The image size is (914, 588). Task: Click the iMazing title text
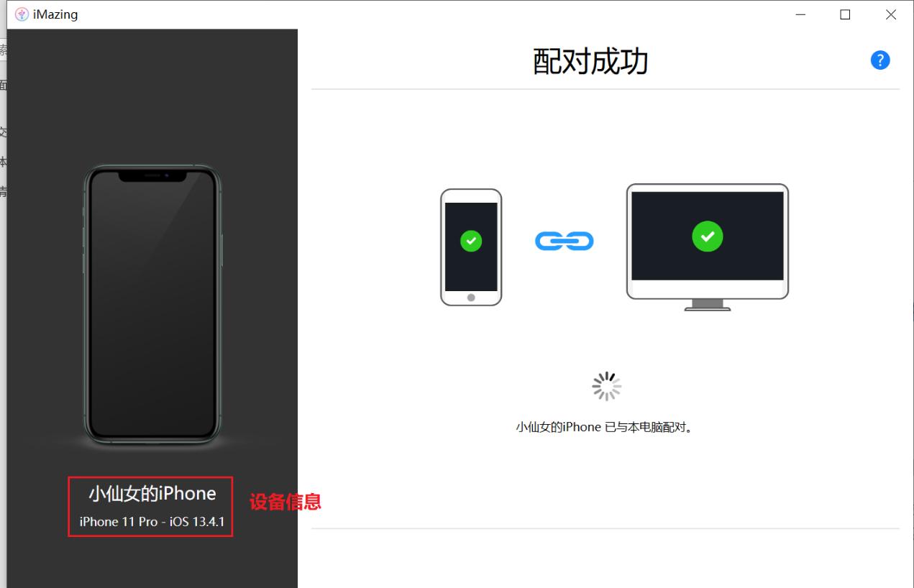pyautogui.click(x=55, y=14)
